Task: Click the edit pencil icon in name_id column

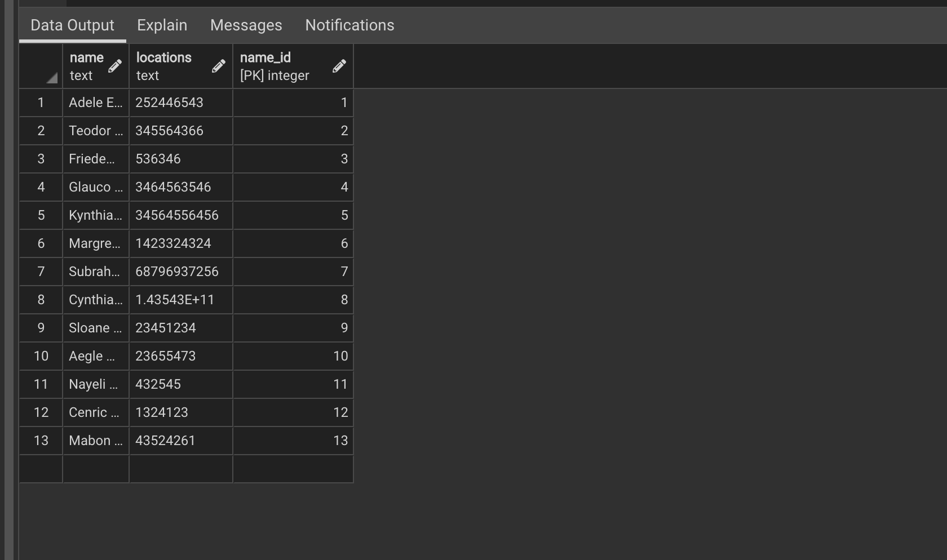Action: (339, 66)
